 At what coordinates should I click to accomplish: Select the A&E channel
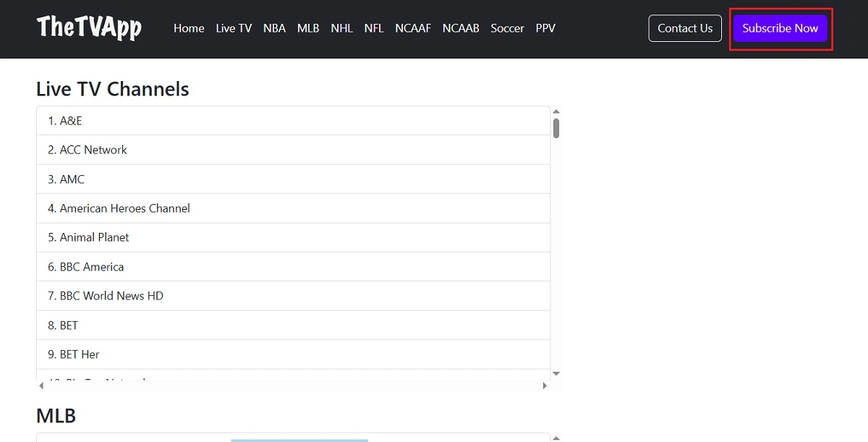pyautogui.click(x=293, y=121)
